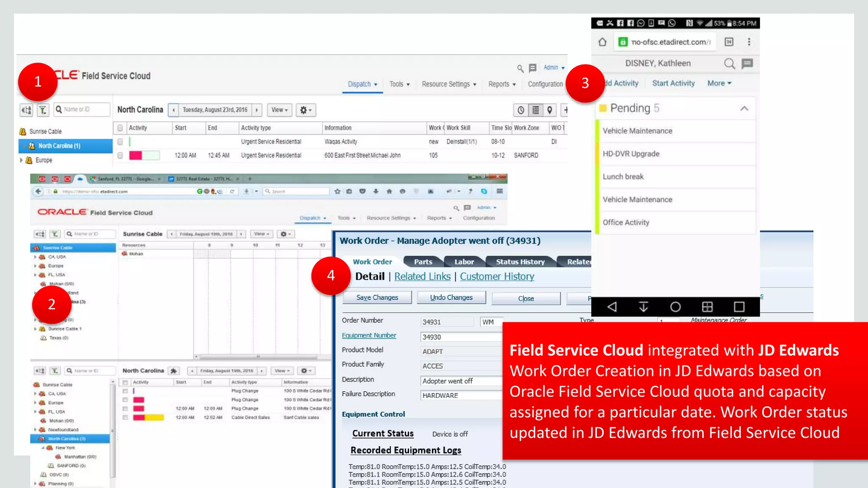Click Firefox bookmark star icon
Image resolution: width=868 pixels, height=488 pixels.
(x=337, y=191)
